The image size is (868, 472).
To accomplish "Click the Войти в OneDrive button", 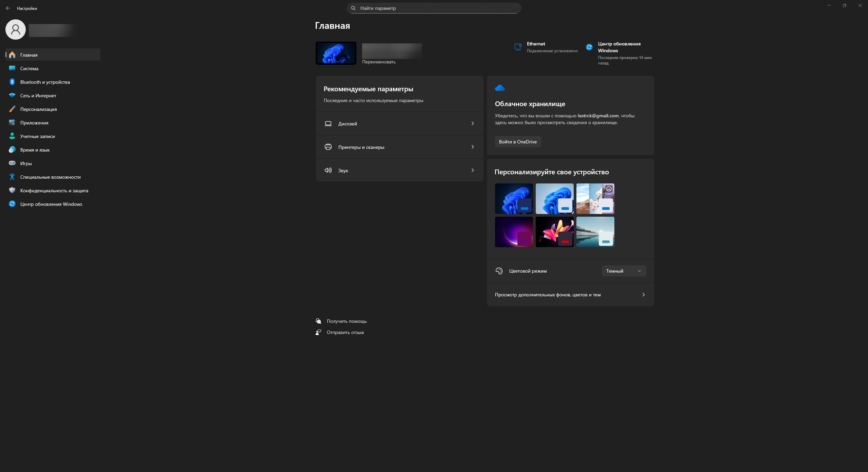I will 518,142.
